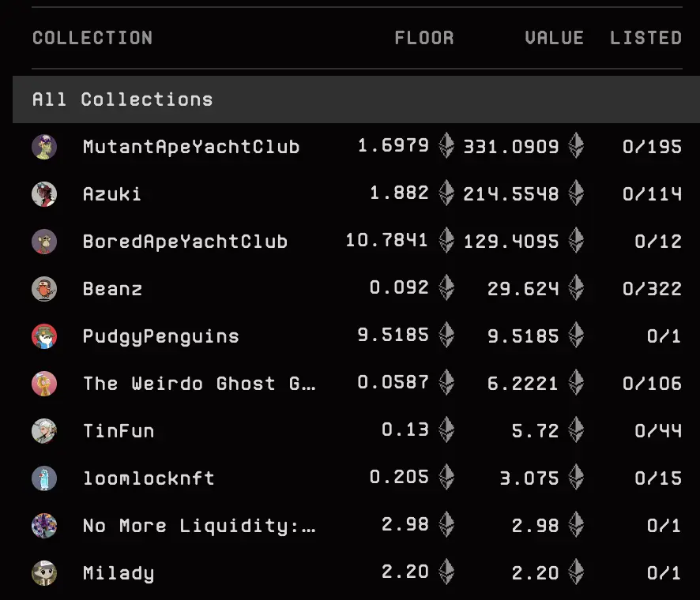700x600 pixels.
Task: Click the 0/114 listed count
Action: tap(653, 194)
